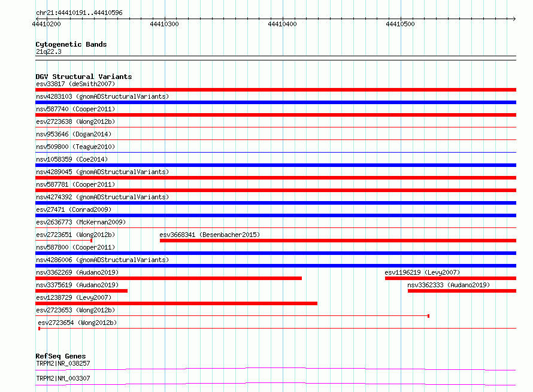Image resolution: width=533 pixels, height=392 pixels.
Task: Open variant esv3668341 (Besenbacher2015)
Action: (210, 235)
